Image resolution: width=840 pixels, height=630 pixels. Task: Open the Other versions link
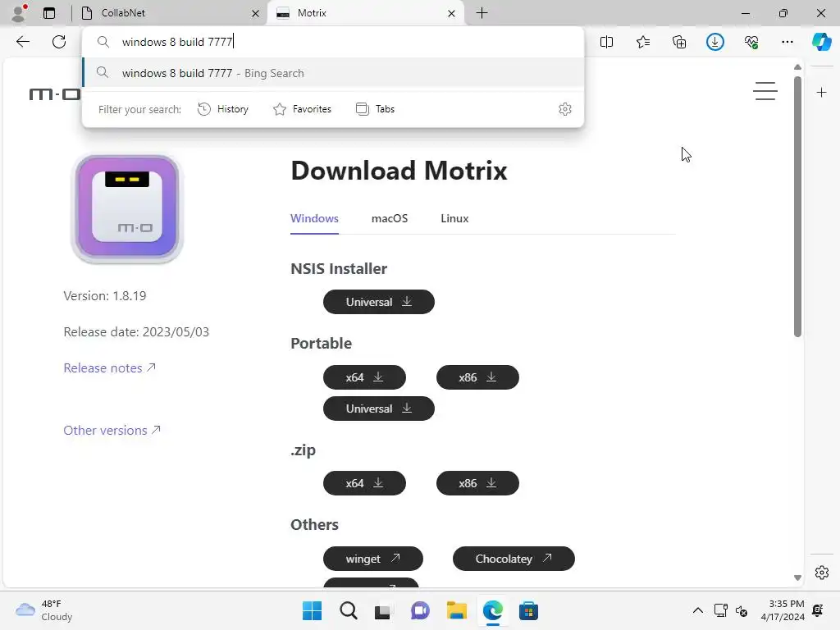(x=112, y=430)
